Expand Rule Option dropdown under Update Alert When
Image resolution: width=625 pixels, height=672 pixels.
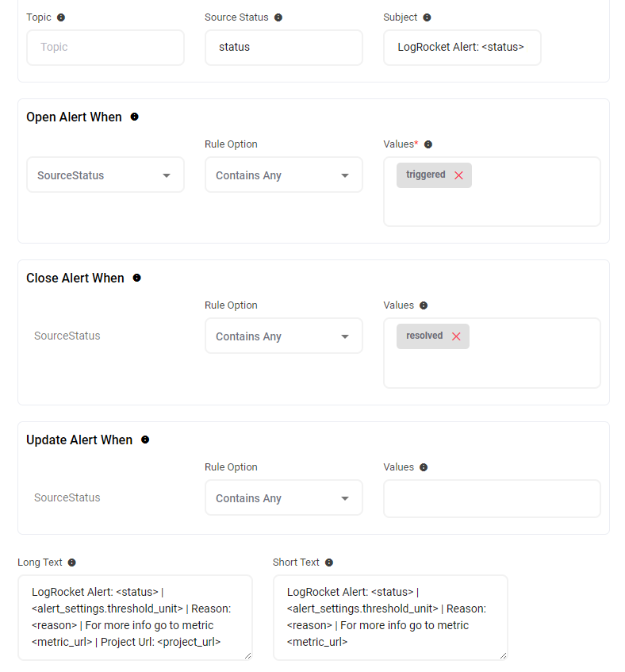(283, 498)
